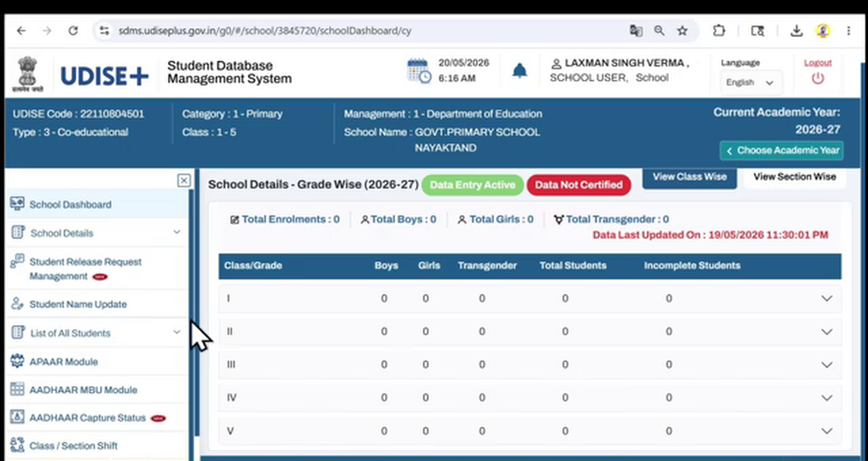The image size is (868, 461).
Task: Click the national emblem logo
Action: coord(28,74)
